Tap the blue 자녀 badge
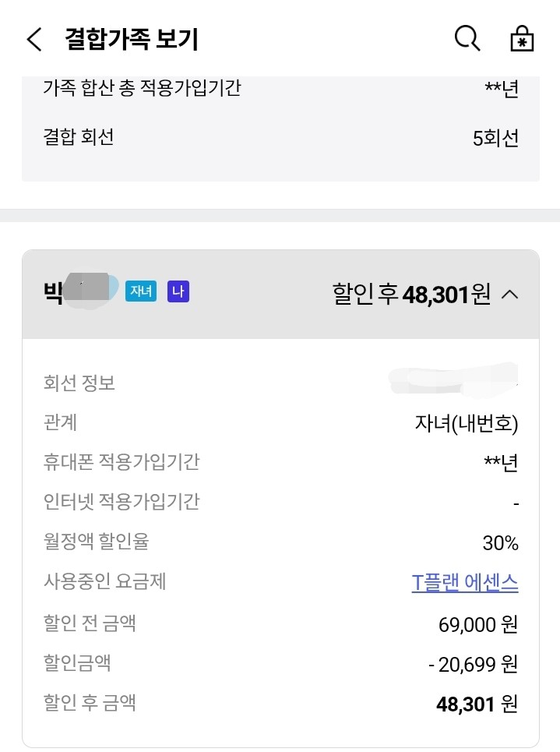 tap(141, 291)
